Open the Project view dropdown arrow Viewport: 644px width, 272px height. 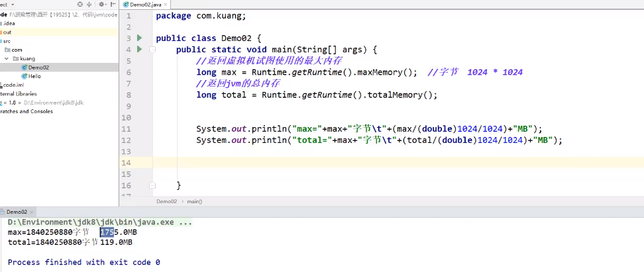13,5
